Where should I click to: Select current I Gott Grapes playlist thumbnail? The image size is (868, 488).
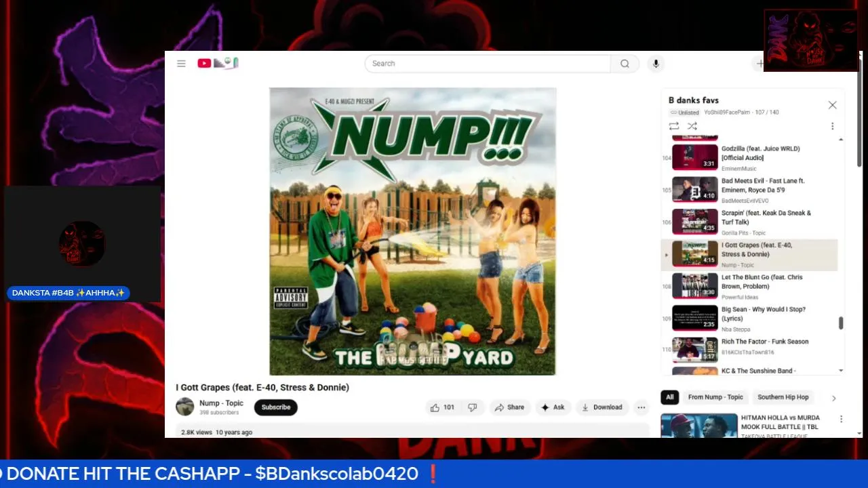[x=694, y=254]
